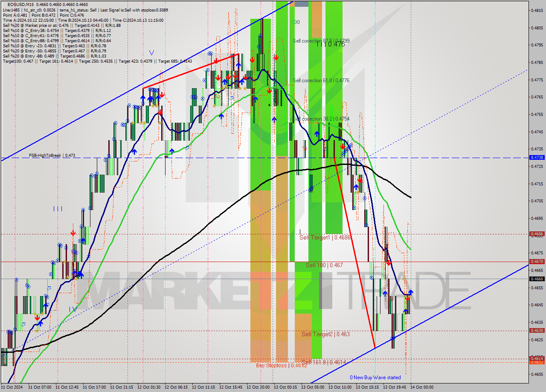Select the '13 Oct 15:15' time axis label
546x392 pixels.
pos(367,388)
